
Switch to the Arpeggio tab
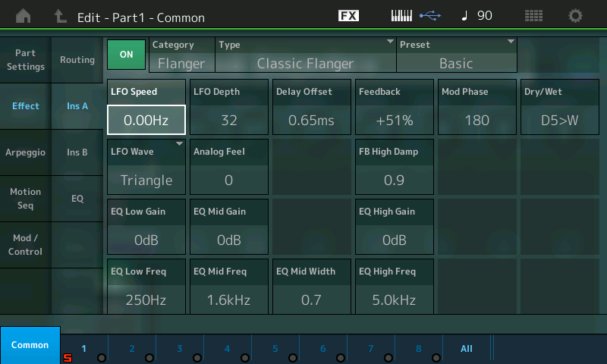click(x=25, y=152)
